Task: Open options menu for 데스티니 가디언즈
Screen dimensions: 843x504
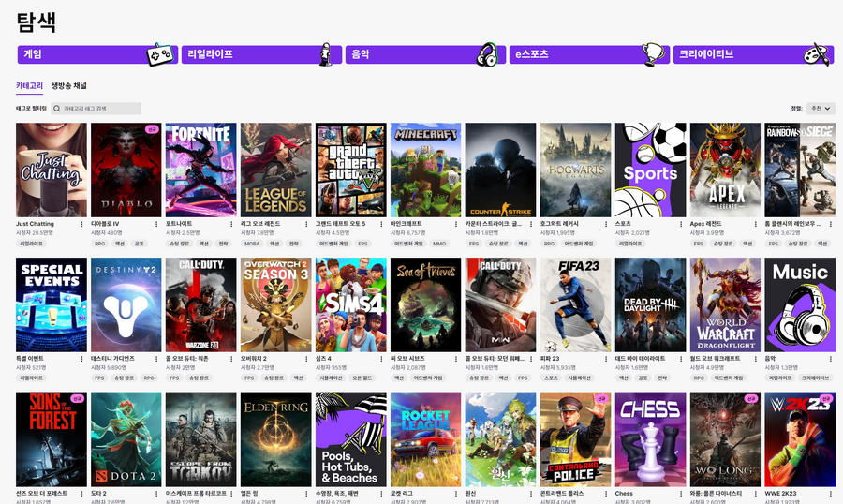Action: click(157, 359)
